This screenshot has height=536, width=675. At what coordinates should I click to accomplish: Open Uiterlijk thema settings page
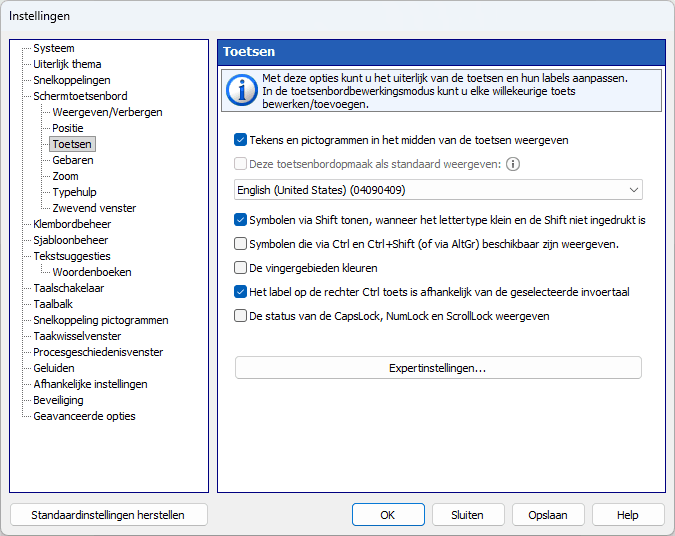click(67, 64)
